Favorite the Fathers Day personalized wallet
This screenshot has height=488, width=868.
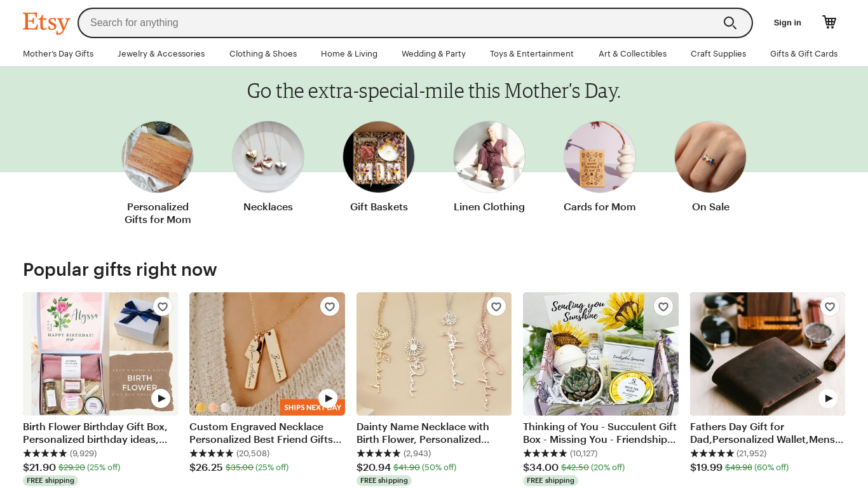pos(829,307)
